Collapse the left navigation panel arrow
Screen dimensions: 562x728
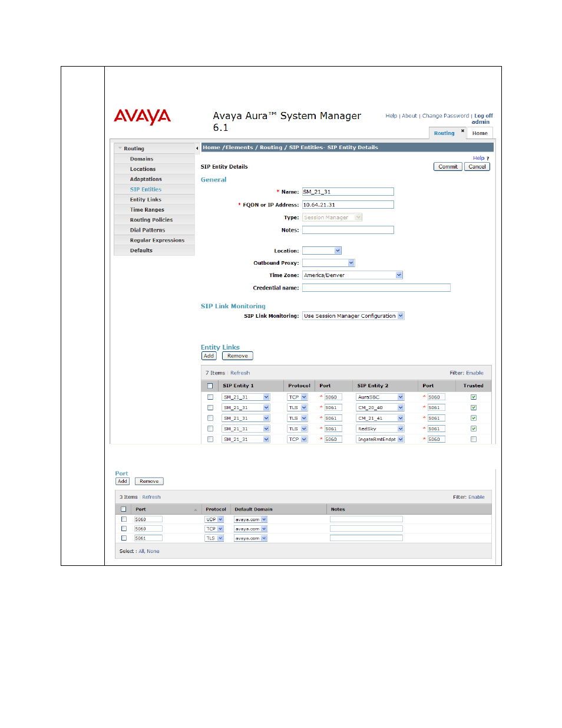[197, 149]
